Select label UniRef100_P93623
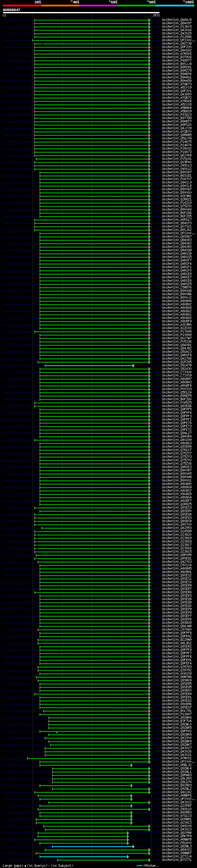The height and width of the screenshot is (868, 197). (x=177, y=115)
